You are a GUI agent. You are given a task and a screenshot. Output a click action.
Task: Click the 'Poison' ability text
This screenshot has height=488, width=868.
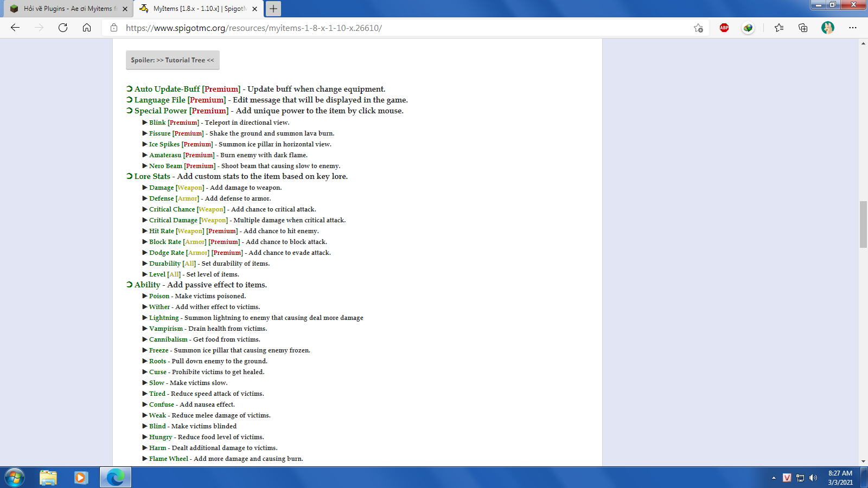[x=159, y=296]
